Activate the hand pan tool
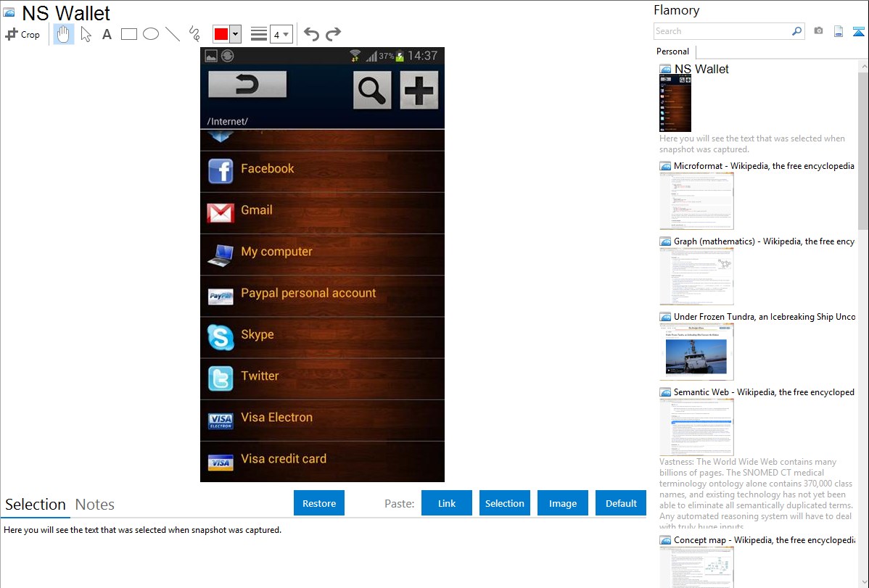The image size is (869, 588). (x=63, y=34)
